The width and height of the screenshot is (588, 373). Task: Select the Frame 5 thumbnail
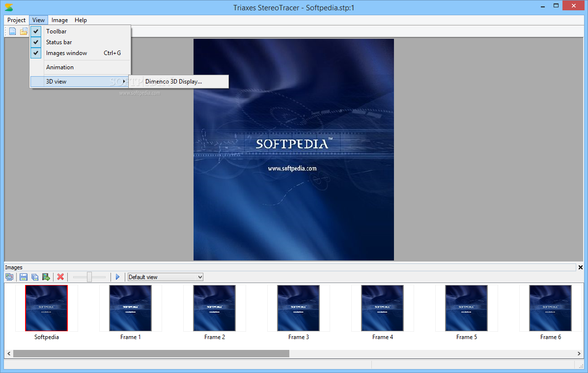[x=467, y=308]
